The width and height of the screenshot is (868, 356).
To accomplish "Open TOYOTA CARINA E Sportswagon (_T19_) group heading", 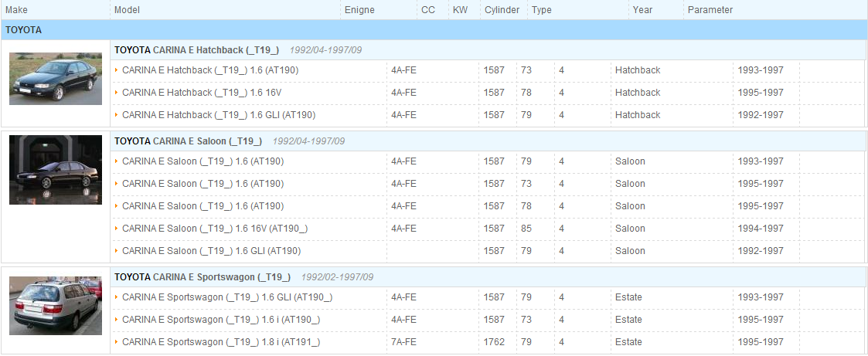I will [x=203, y=277].
